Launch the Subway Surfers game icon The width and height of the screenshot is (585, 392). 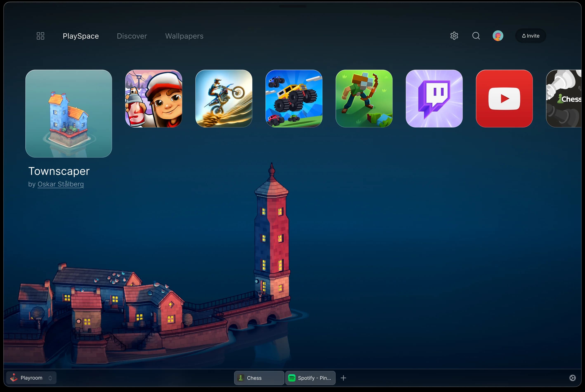pos(153,99)
